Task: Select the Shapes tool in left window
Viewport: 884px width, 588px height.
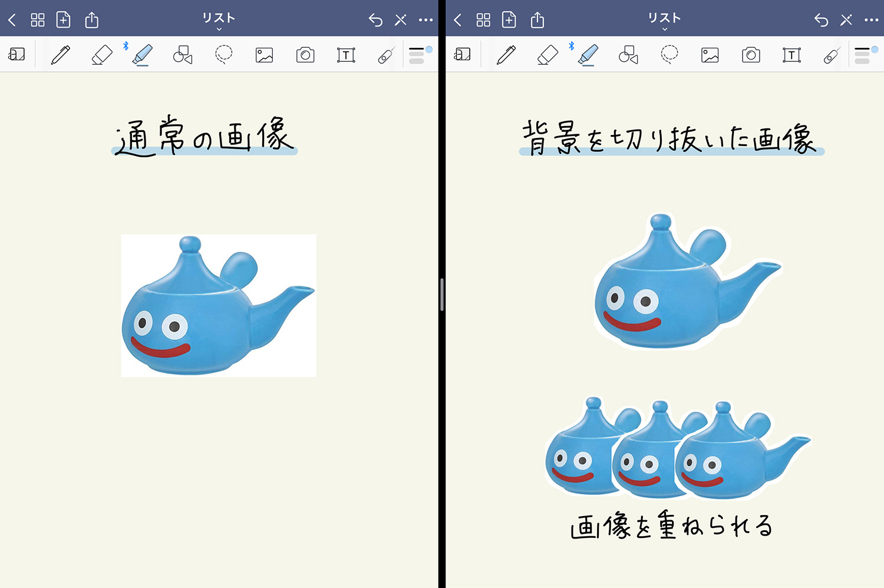Action: (x=183, y=55)
